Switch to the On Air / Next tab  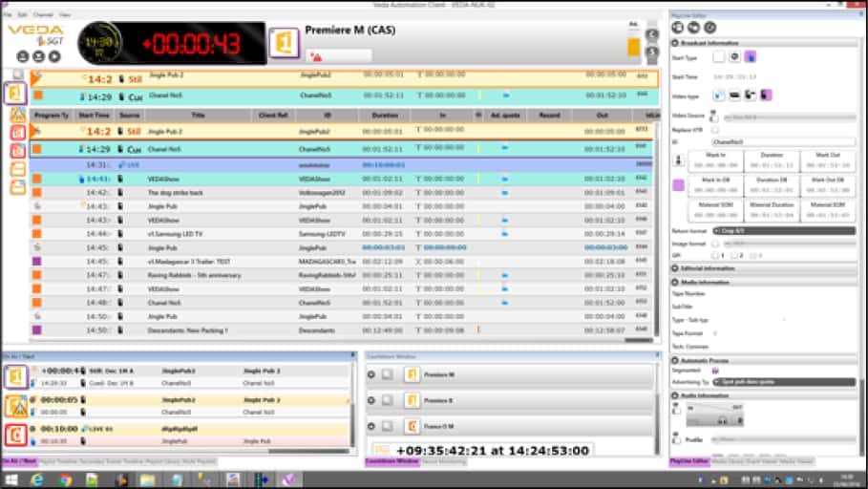click(19, 461)
